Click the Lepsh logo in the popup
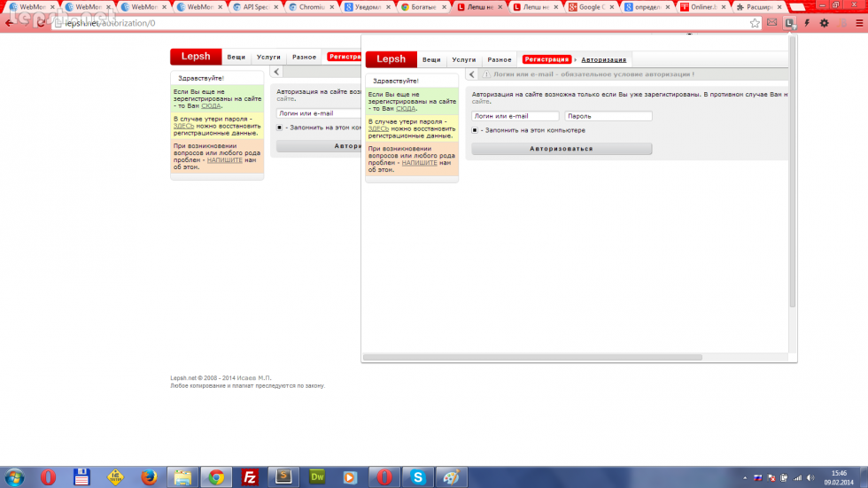The image size is (868, 488). click(391, 59)
